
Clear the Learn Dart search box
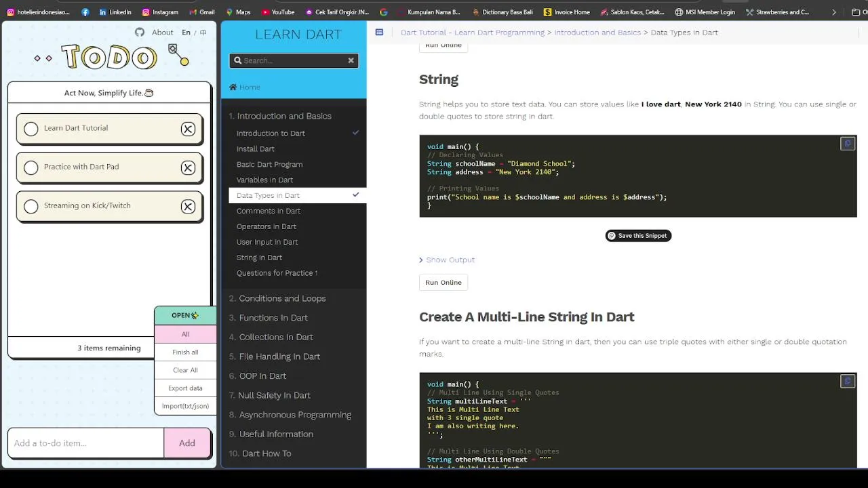coord(351,60)
